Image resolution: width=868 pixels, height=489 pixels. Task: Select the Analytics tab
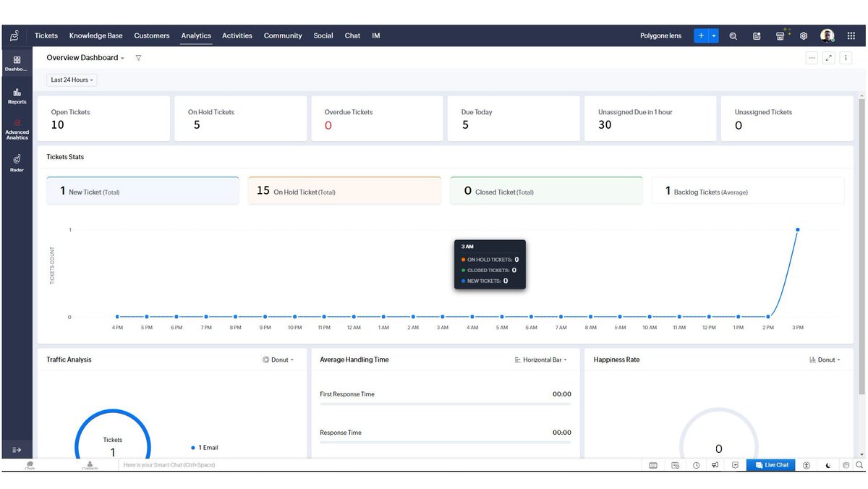click(196, 35)
